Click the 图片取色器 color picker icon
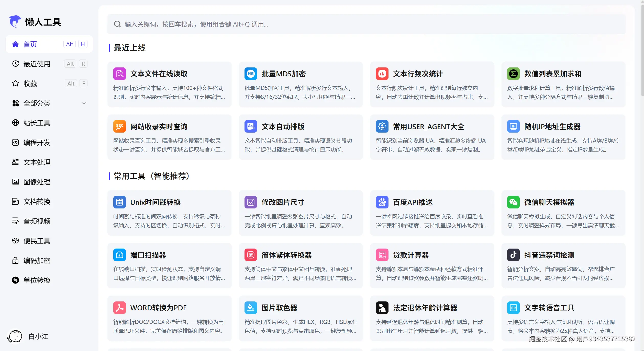This screenshot has height=351, width=644. pyautogui.click(x=251, y=308)
